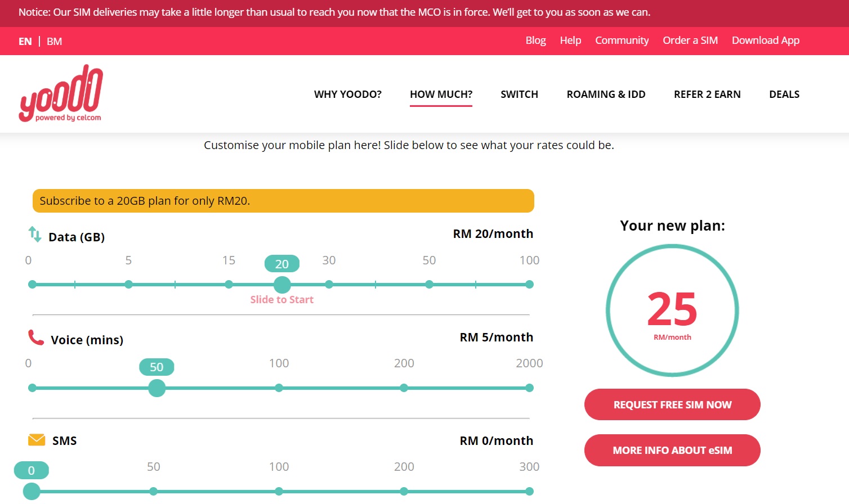Click the Voice phone icon
The width and height of the screenshot is (849, 504).
36,337
